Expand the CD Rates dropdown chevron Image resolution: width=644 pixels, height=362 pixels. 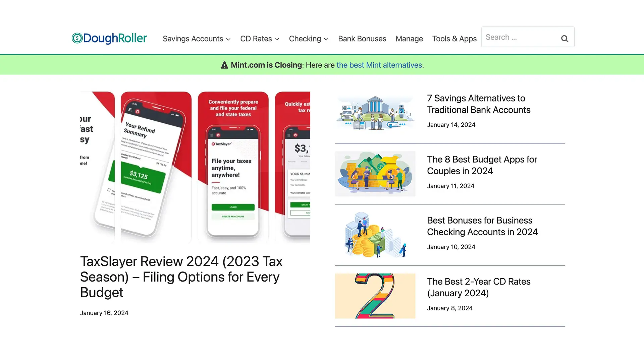point(277,39)
